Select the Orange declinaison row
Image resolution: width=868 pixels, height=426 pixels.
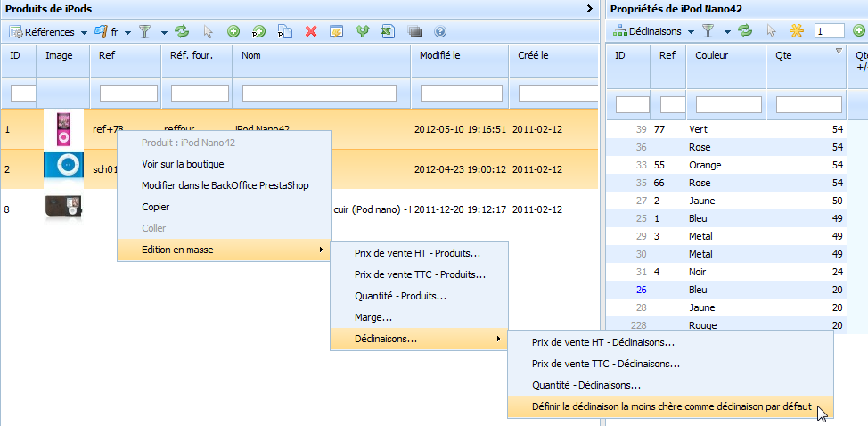pos(726,165)
